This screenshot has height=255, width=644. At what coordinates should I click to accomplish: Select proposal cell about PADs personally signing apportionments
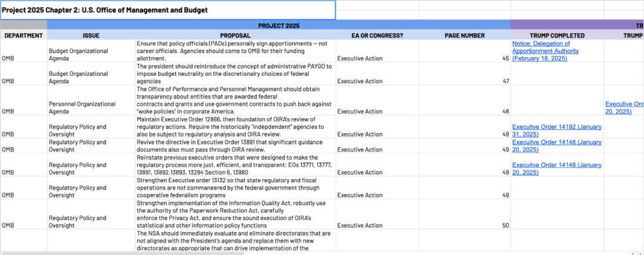point(235,51)
